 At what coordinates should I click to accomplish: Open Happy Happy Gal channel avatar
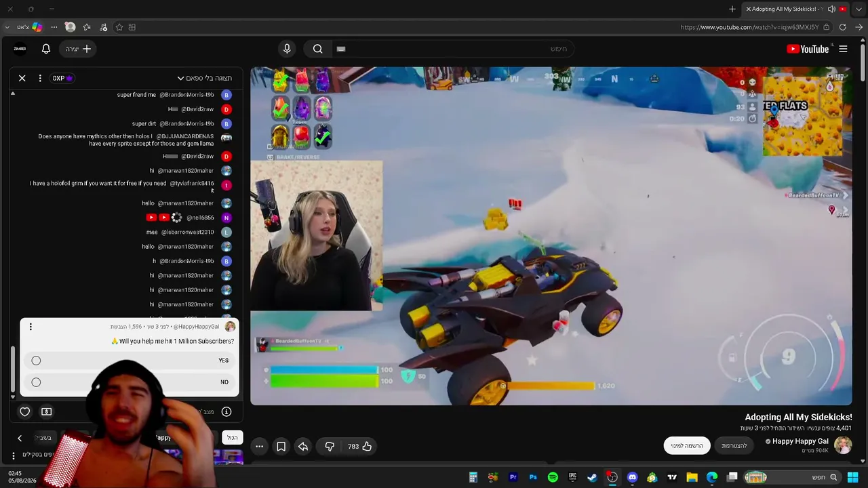point(843,445)
